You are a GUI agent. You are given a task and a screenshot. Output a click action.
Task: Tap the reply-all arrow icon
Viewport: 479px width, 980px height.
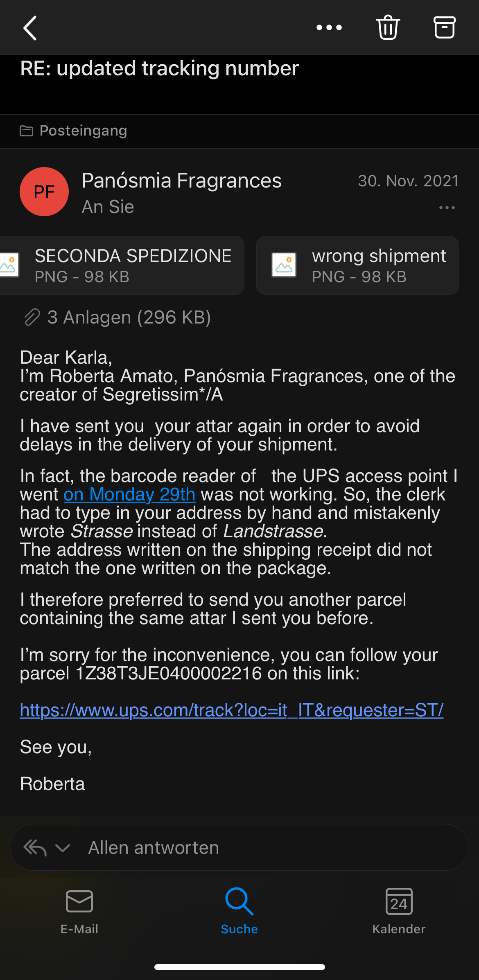click(35, 848)
